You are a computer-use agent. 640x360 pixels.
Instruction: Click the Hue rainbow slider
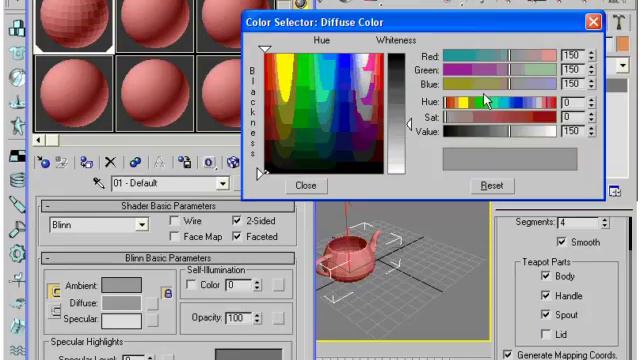coord(500,102)
